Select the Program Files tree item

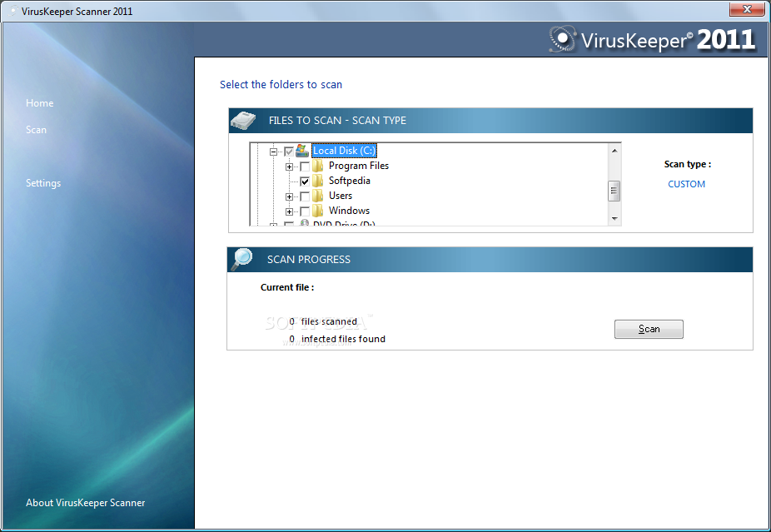tap(359, 166)
